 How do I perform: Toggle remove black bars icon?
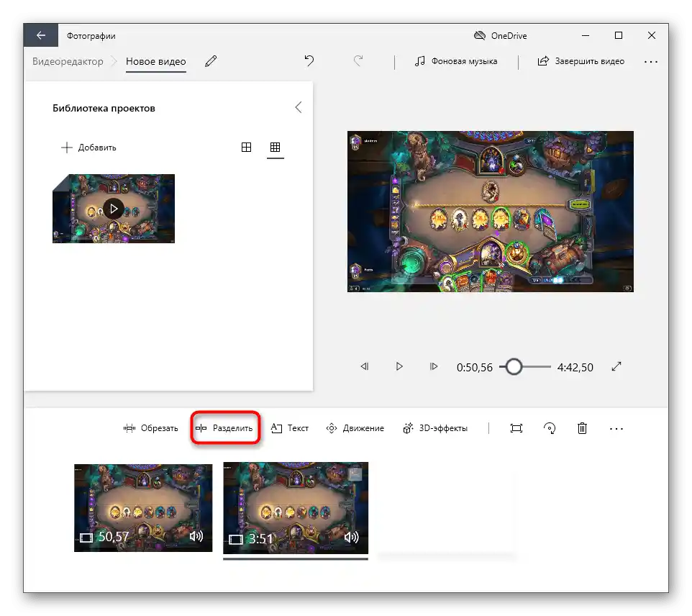[516, 428]
